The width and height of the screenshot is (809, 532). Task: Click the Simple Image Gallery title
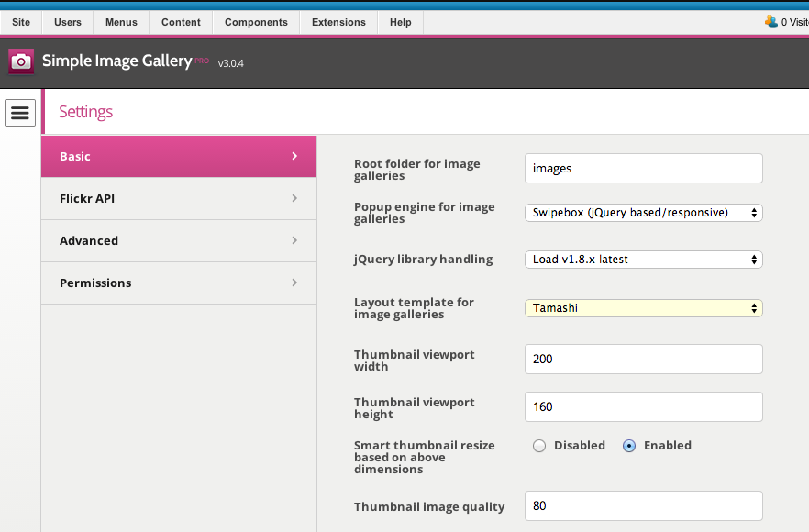[117, 61]
